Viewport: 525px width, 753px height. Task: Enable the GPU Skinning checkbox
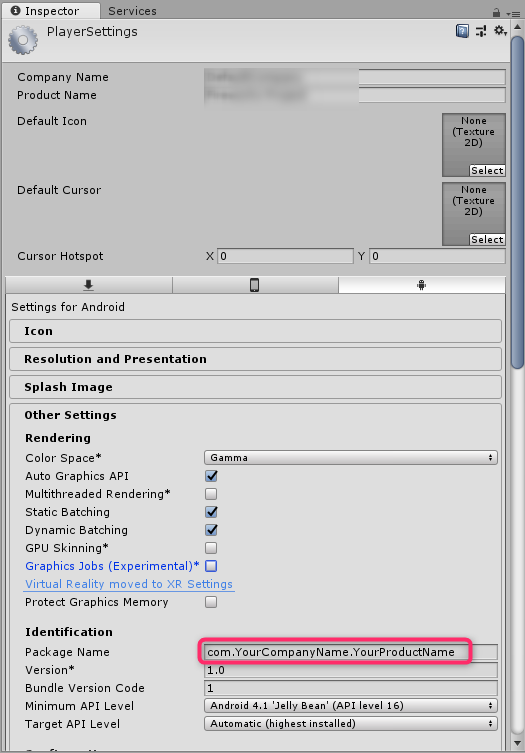click(x=211, y=548)
